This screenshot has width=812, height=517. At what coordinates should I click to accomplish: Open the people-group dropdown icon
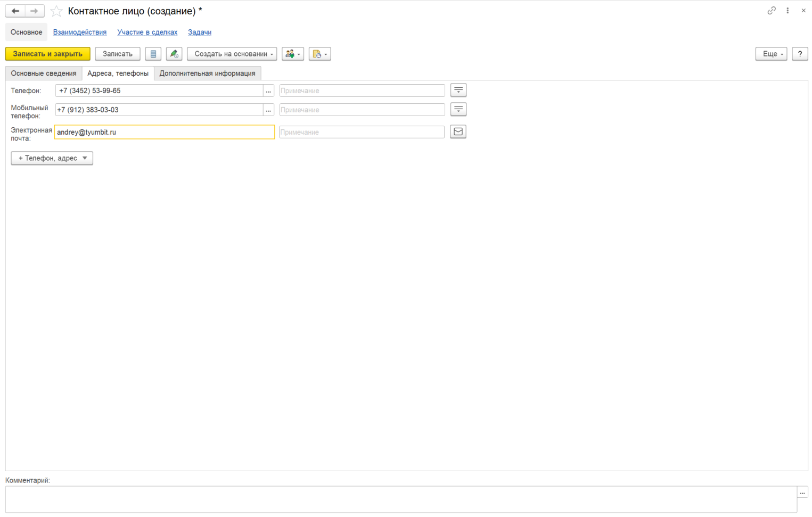tap(293, 54)
